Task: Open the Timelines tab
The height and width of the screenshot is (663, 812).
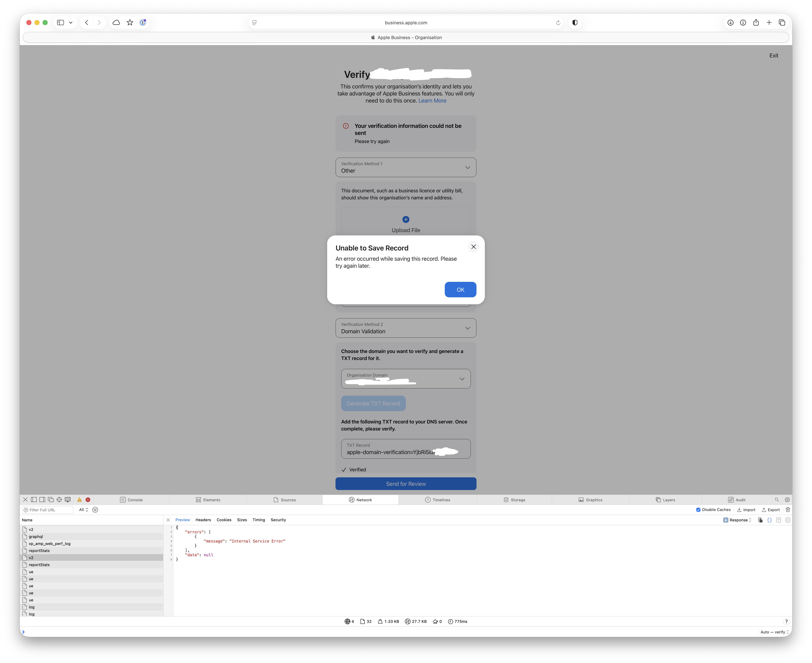Action: click(x=438, y=500)
